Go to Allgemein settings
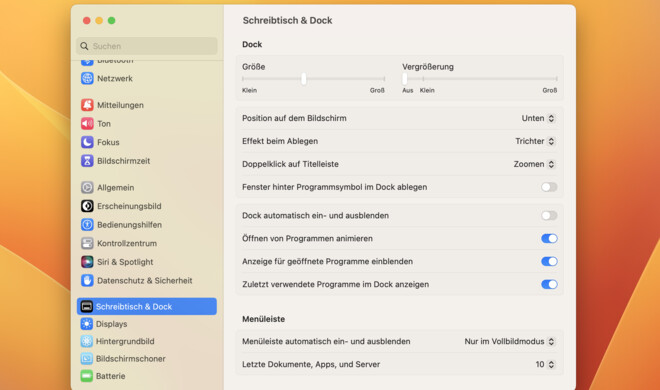This screenshot has height=390, width=660. (x=146, y=187)
